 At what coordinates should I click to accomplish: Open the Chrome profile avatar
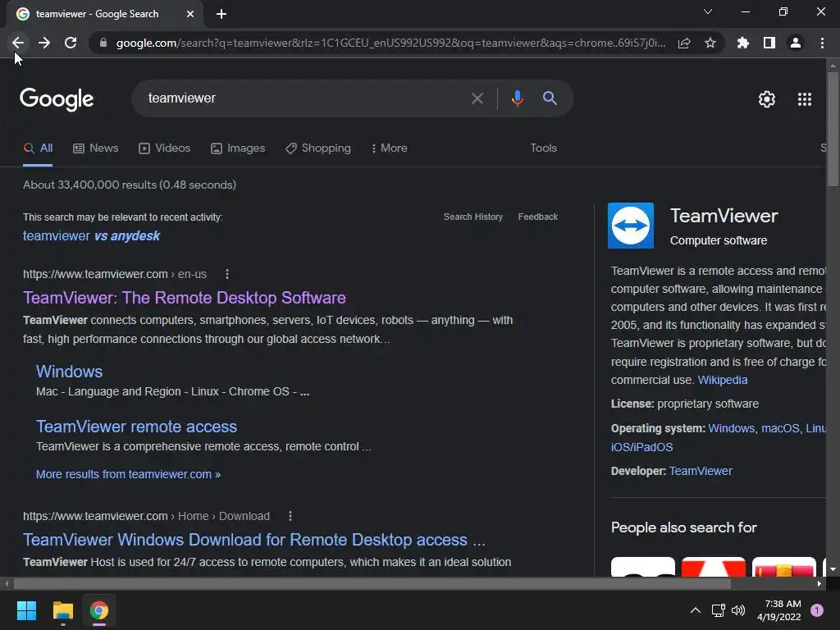pyautogui.click(x=796, y=43)
